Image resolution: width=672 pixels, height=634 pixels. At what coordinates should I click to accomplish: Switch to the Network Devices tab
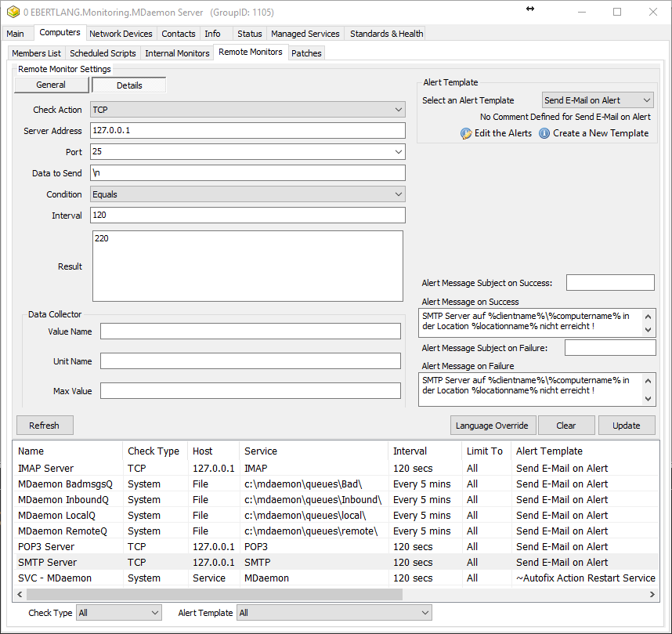pyautogui.click(x=121, y=34)
